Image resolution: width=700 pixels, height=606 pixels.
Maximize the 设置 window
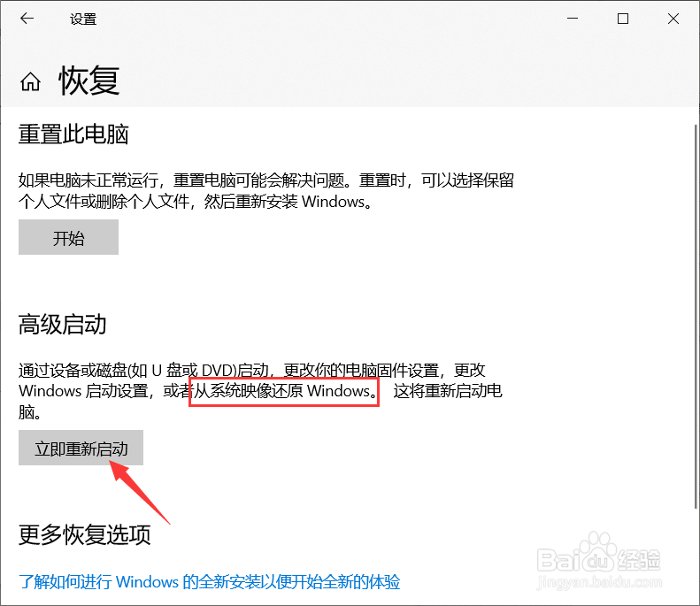tap(623, 19)
